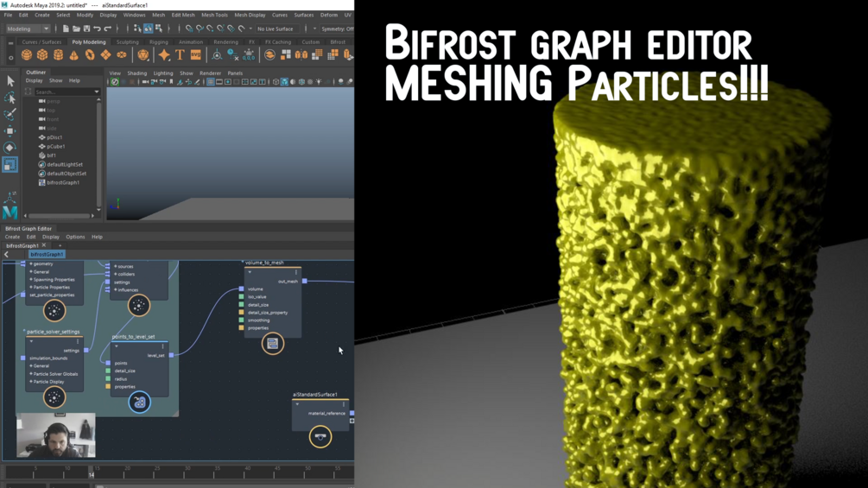
Task: Click the open scene folder icon
Action: [x=76, y=29]
